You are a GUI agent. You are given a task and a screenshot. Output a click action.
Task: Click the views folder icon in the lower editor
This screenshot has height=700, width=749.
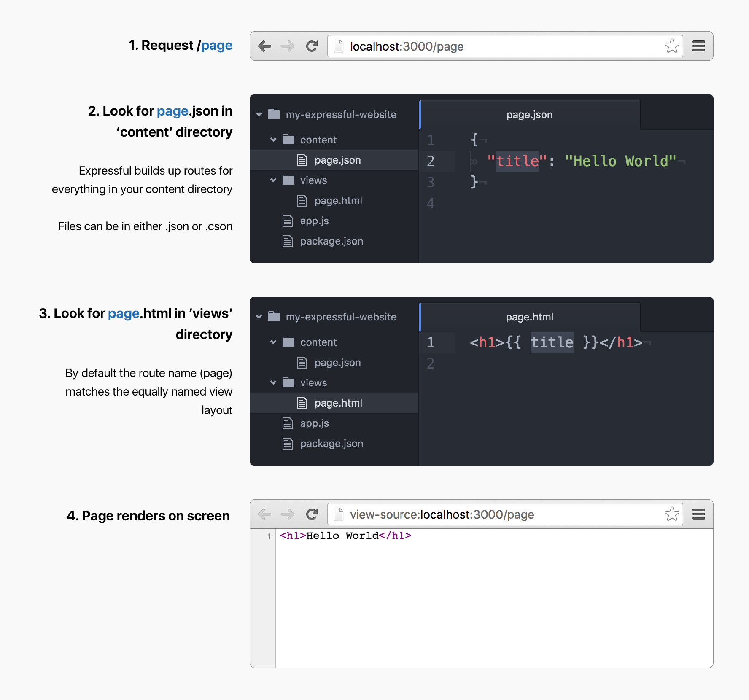[x=288, y=382]
